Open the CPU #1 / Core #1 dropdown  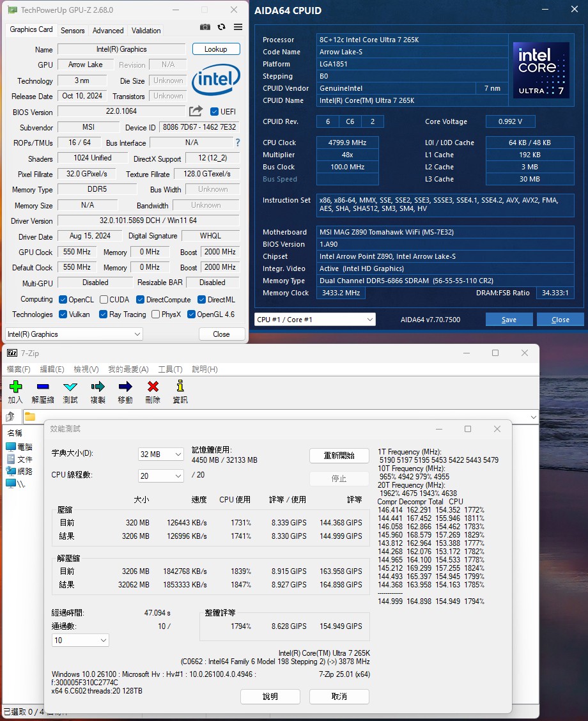(315, 320)
